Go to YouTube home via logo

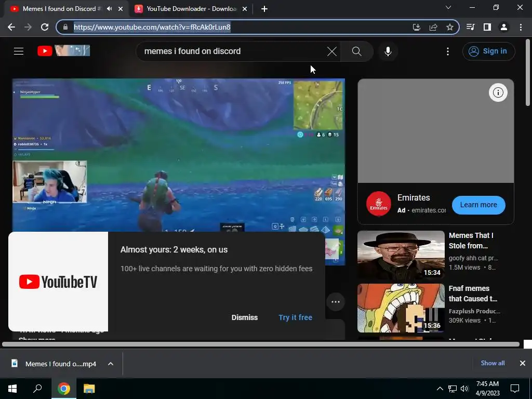63,51
